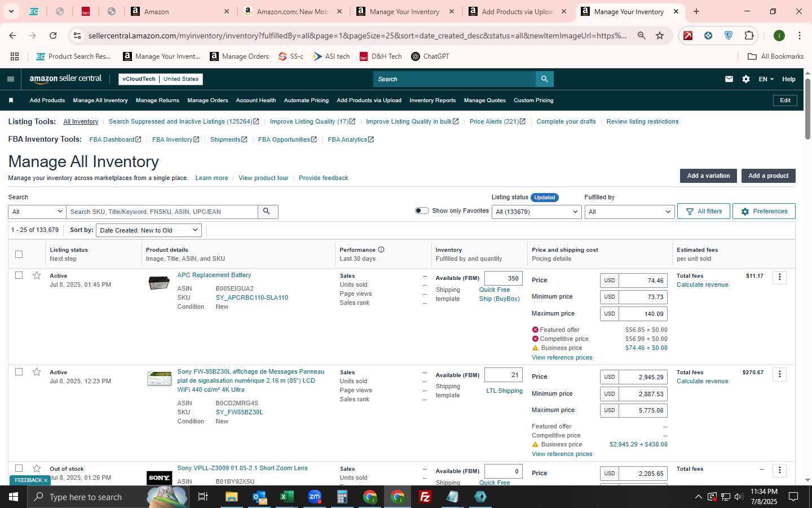Open the Add Products menu item
The height and width of the screenshot is (508, 812).
coord(47,100)
